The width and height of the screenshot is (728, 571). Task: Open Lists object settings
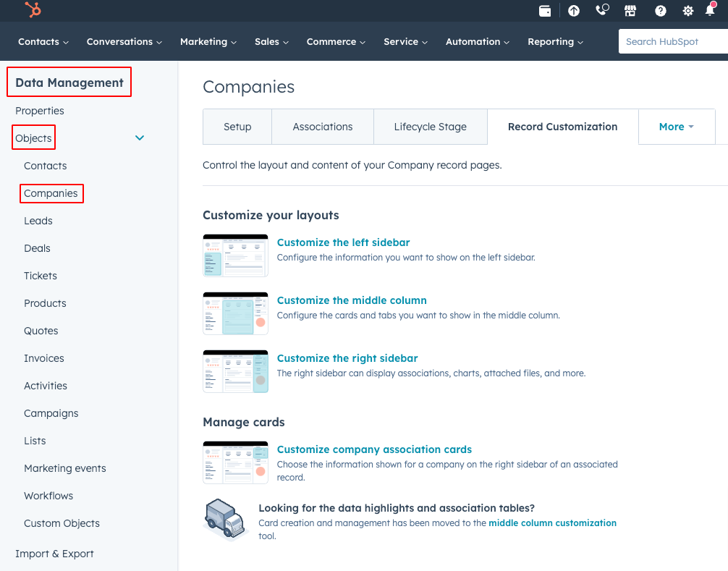35,441
